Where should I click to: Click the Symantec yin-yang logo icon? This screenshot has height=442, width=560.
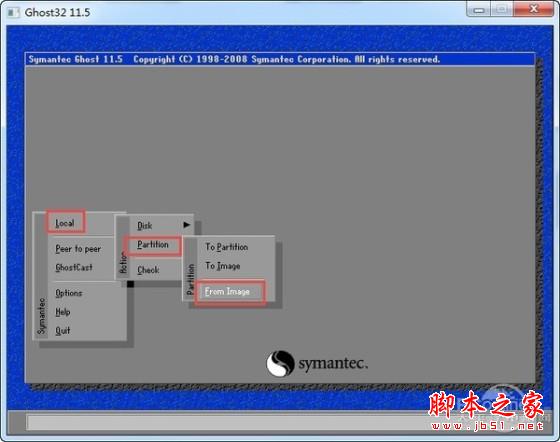(280, 363)
